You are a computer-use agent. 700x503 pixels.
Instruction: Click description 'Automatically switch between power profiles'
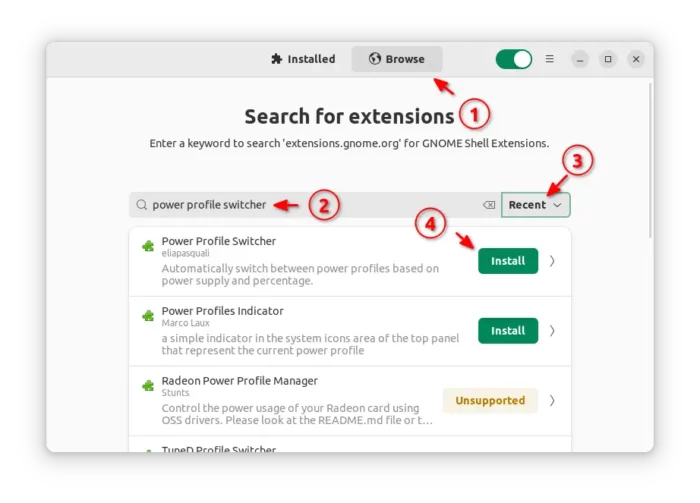click(x=300, y=274)
